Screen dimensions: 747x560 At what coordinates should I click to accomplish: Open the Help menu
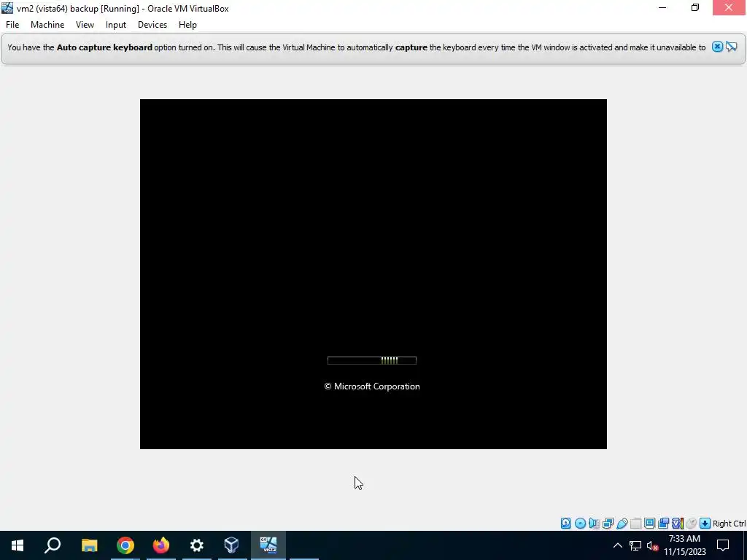coord(187,25)
